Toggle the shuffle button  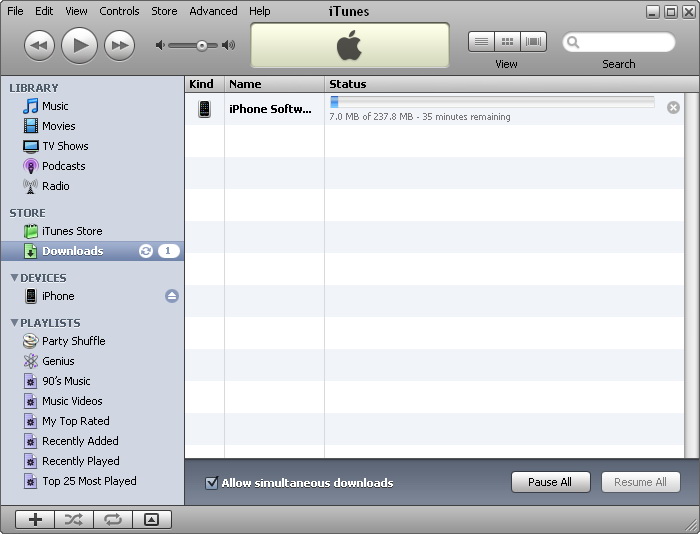coord(74,519)
